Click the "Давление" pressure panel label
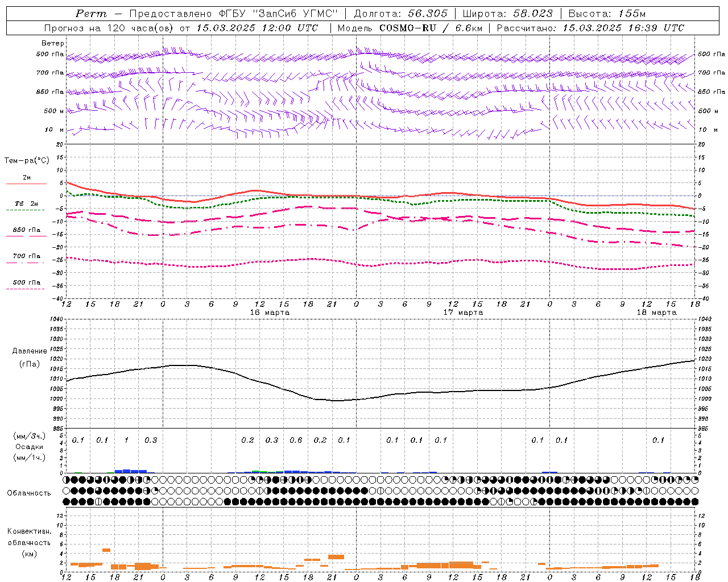The height and width of the screenshot is (582, 728). coord(30,351)
